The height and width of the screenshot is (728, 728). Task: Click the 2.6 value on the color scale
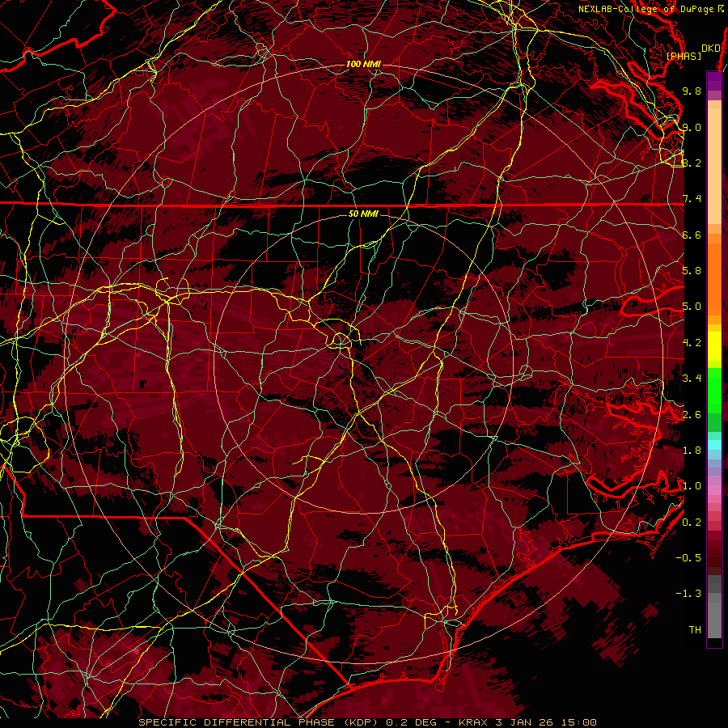[692, 415]
